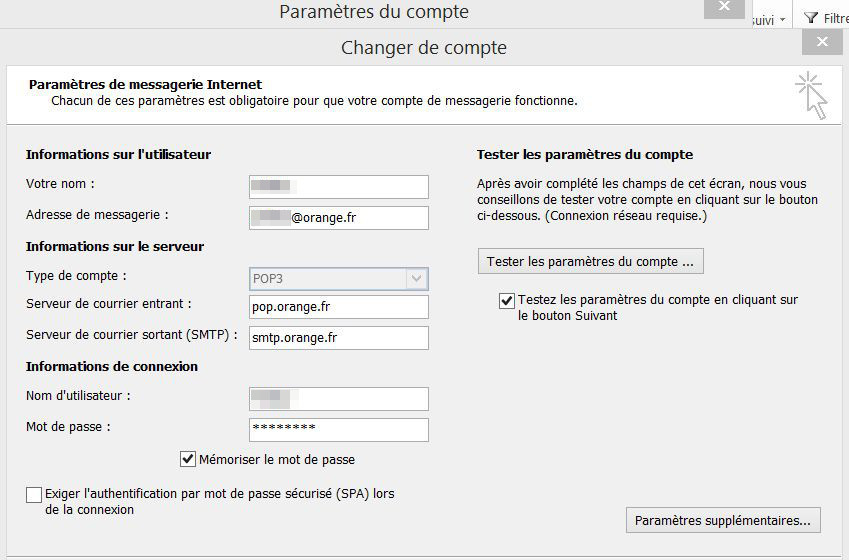
Task: Click the Changer de compte title bar
Action: click(x=423, y=47)
